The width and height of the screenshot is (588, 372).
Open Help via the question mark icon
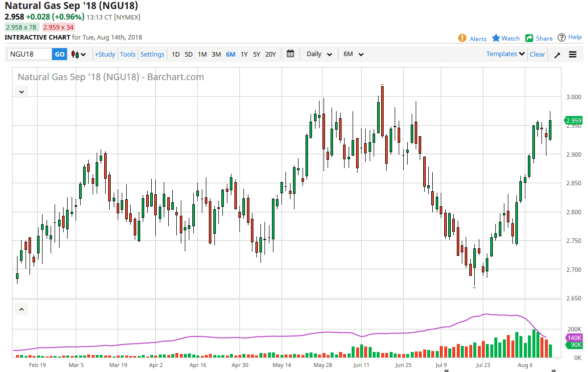click(x=561, y=38)
